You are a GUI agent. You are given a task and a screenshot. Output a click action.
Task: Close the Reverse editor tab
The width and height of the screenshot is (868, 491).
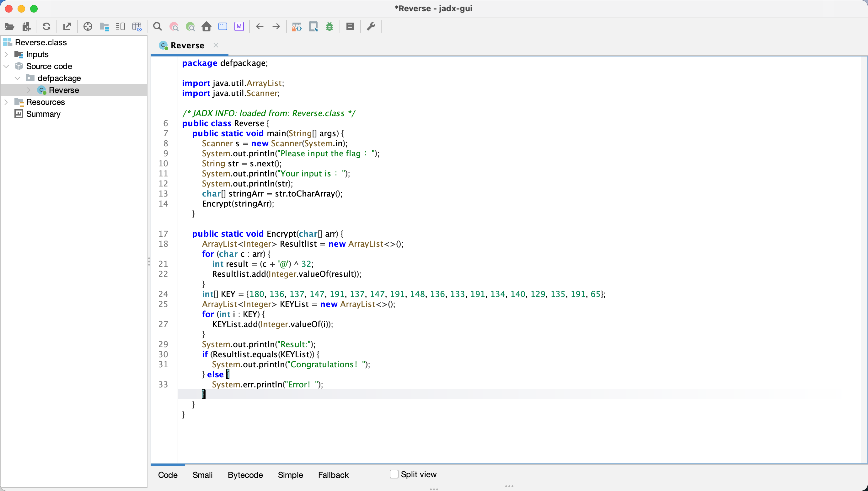click(216, 45)
